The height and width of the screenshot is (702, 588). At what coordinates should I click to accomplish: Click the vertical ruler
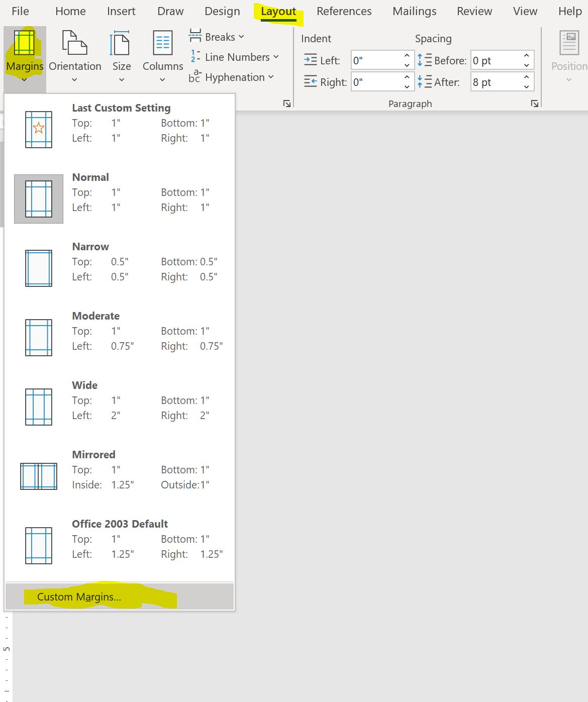[7, 656]
